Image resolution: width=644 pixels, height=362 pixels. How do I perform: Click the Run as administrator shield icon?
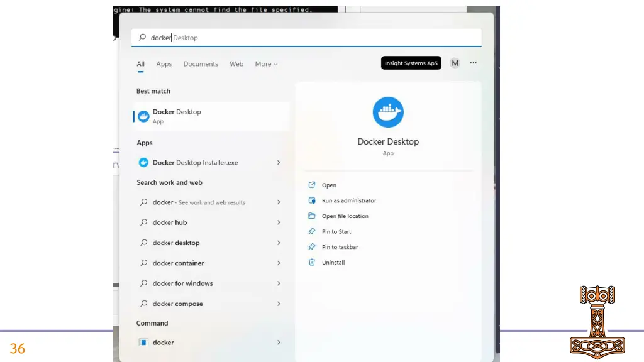(312, 200)
